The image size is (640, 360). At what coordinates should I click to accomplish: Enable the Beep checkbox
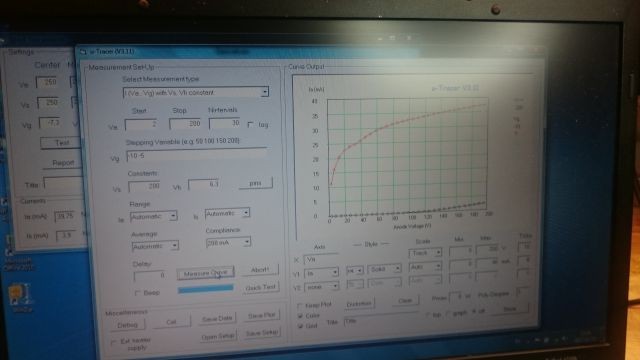138,293
